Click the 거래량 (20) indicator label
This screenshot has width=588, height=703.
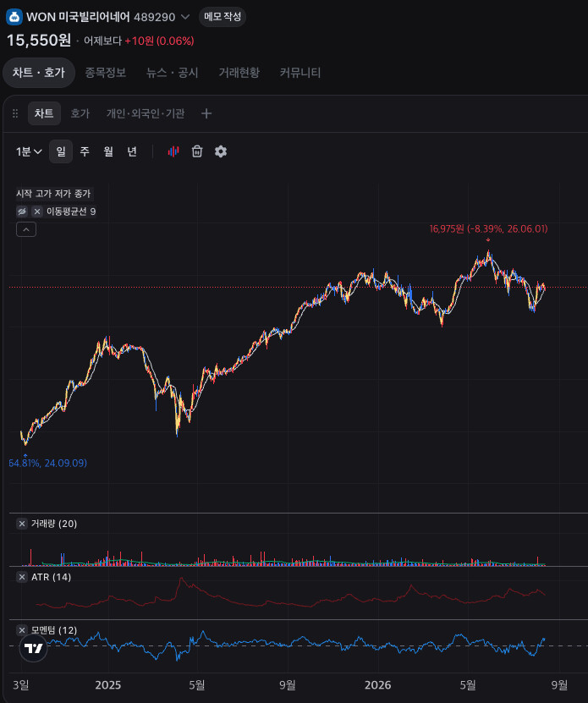coord(54,524)
